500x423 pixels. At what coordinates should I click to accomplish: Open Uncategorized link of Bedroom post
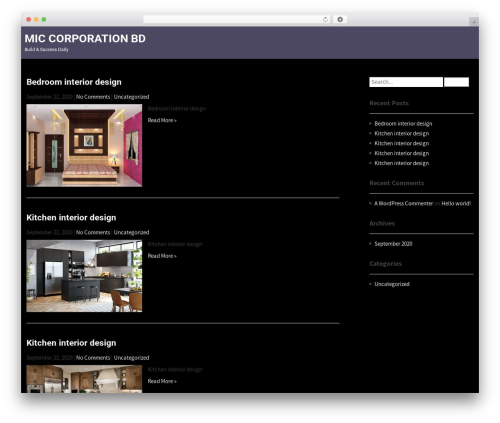[x=131, y=97]
